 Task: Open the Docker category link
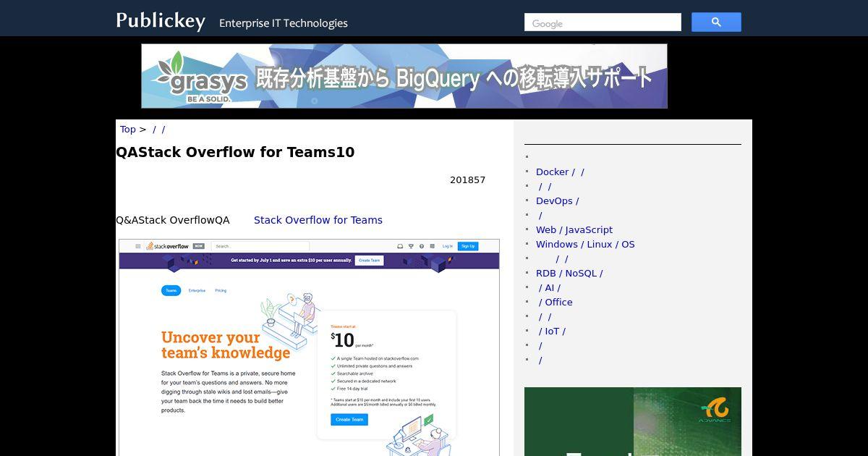point(560,172)
